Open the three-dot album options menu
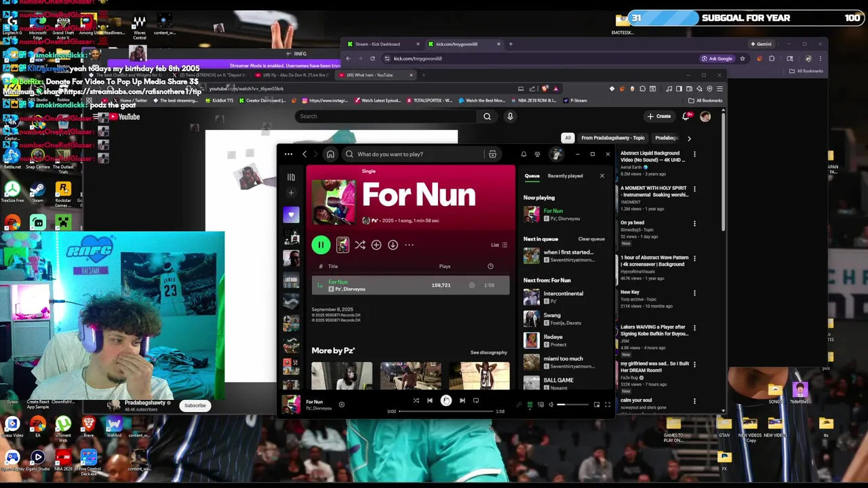This screenshot has width=868, height=488. (x=409, y=245)
